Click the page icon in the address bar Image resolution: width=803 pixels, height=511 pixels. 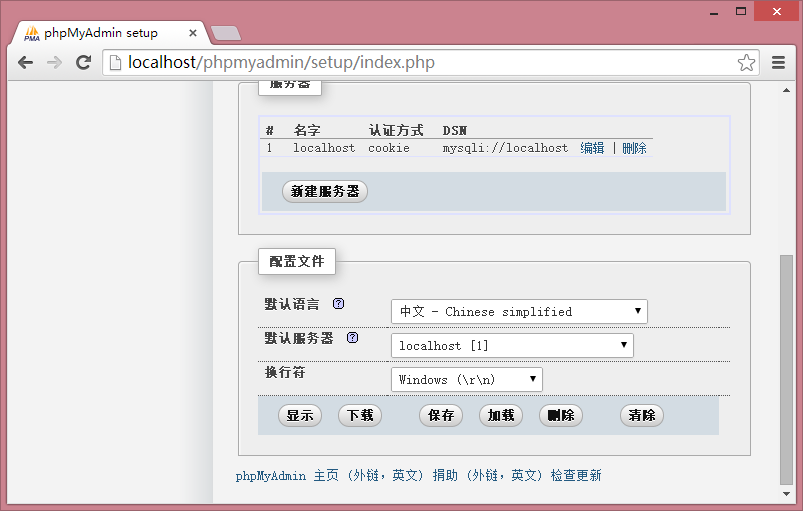116,62
